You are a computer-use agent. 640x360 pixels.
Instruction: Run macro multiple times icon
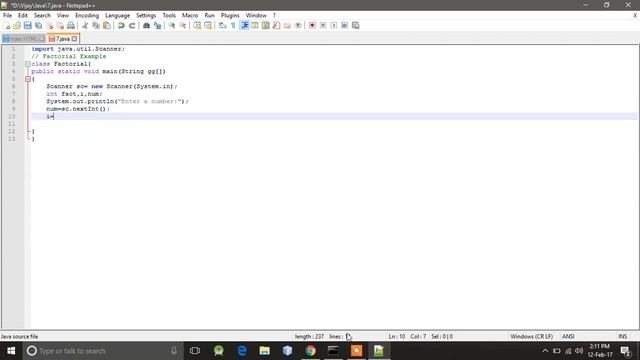tap(344, 25)
